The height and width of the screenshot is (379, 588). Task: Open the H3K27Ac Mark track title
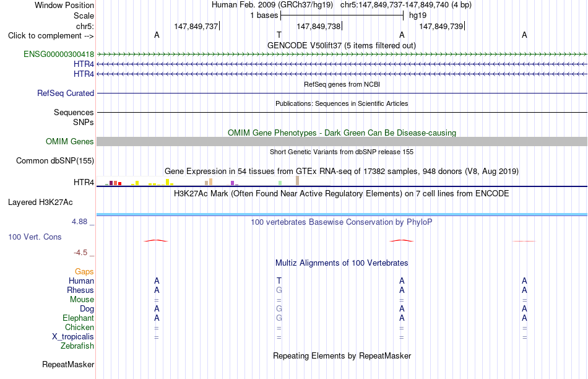coord(342,194)
